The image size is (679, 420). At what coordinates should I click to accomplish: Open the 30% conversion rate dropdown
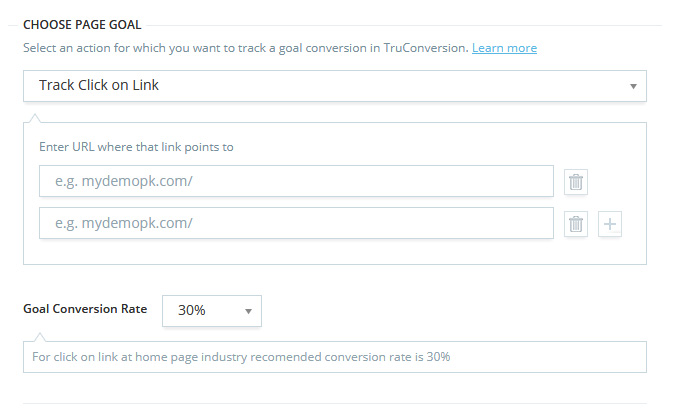(x=211, y=311)
